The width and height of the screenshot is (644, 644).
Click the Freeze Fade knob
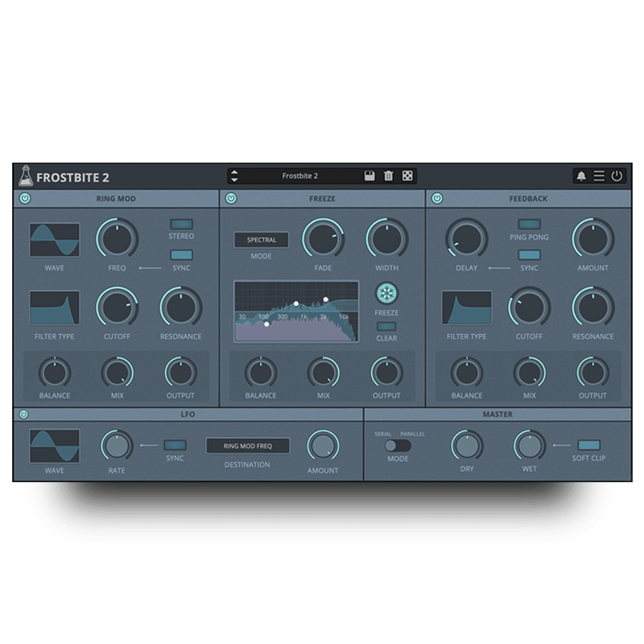324,239
